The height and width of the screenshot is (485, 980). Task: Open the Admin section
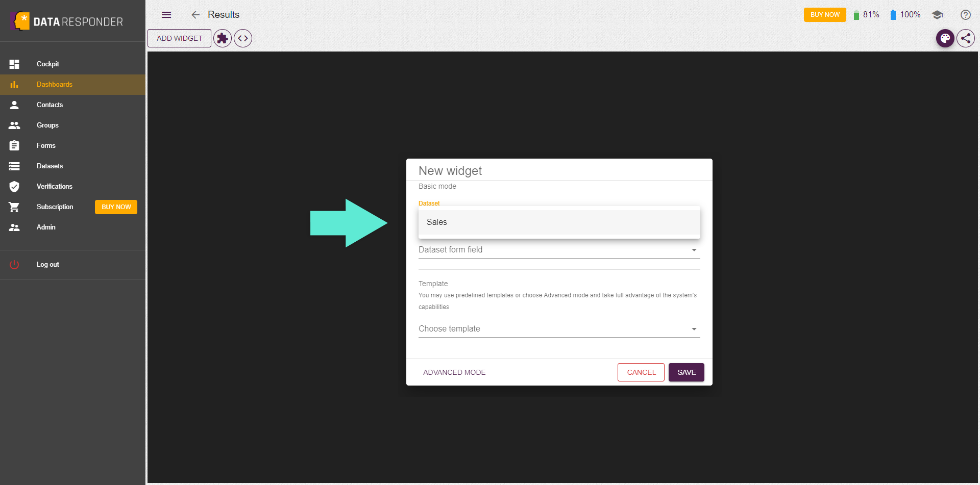point(72,227)
